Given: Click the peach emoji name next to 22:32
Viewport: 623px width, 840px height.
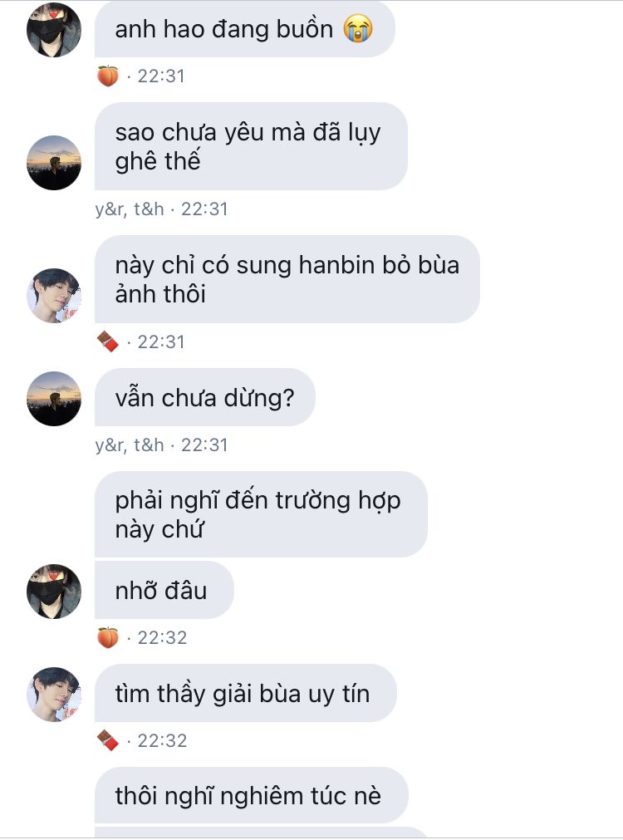Looking at the screenshot, I should point(108,637).
